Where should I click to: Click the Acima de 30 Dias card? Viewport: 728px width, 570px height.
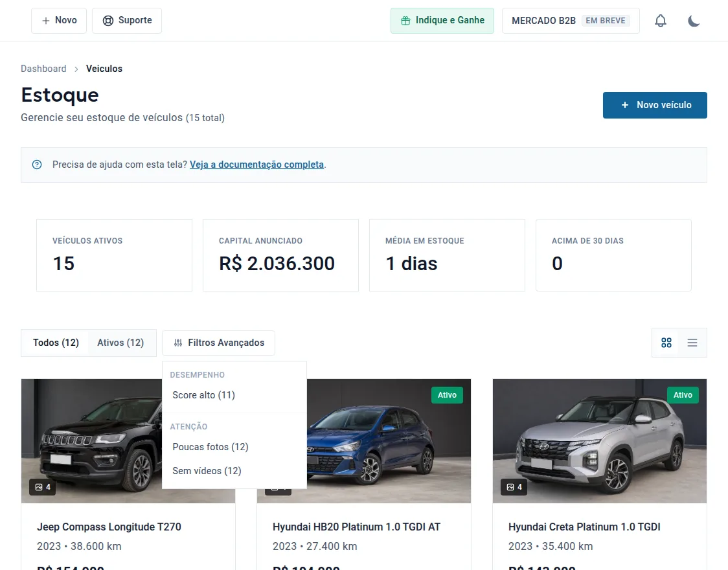click(x=613, y=255)
